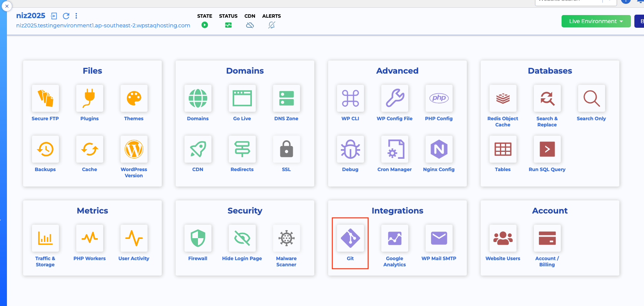Open Search Only tool

(592, 98)
